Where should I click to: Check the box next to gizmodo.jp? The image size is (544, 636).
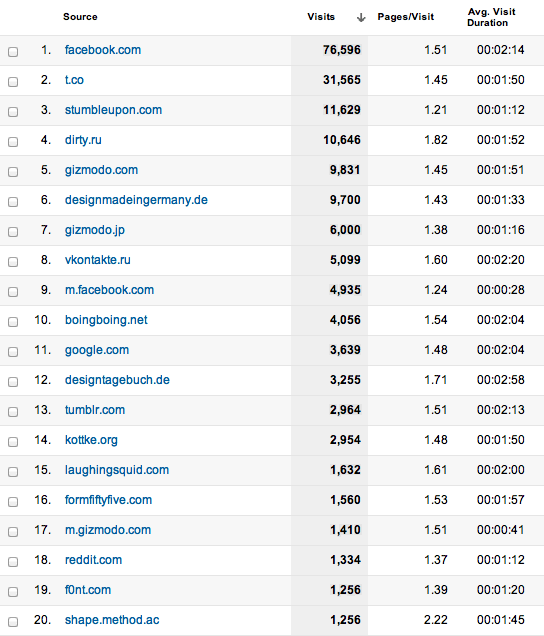pos(13,232)
